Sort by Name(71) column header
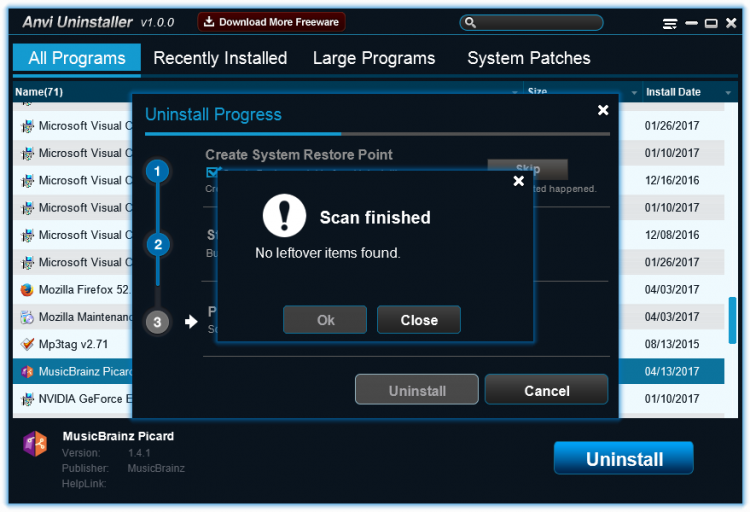 tap(39, 92)
